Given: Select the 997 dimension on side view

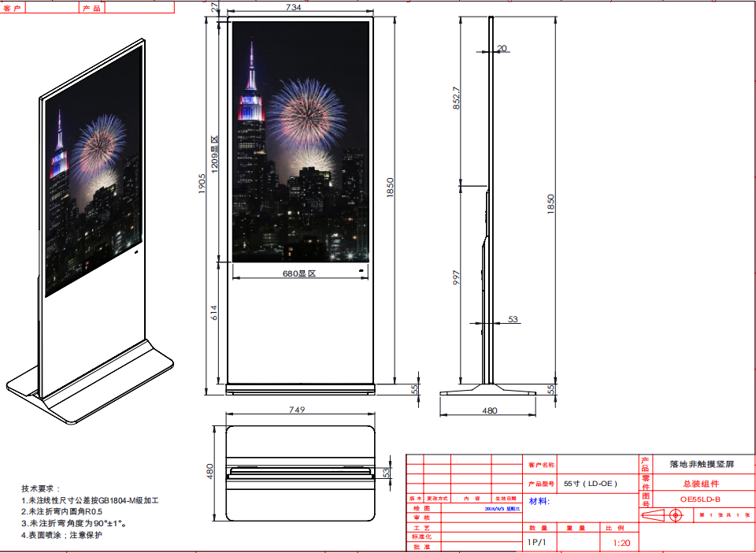Looking at the screenshot, I should pos(456,280).
